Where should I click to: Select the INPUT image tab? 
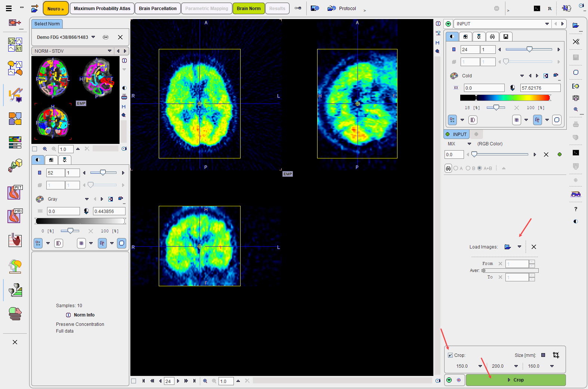click(x=456, y=134)
